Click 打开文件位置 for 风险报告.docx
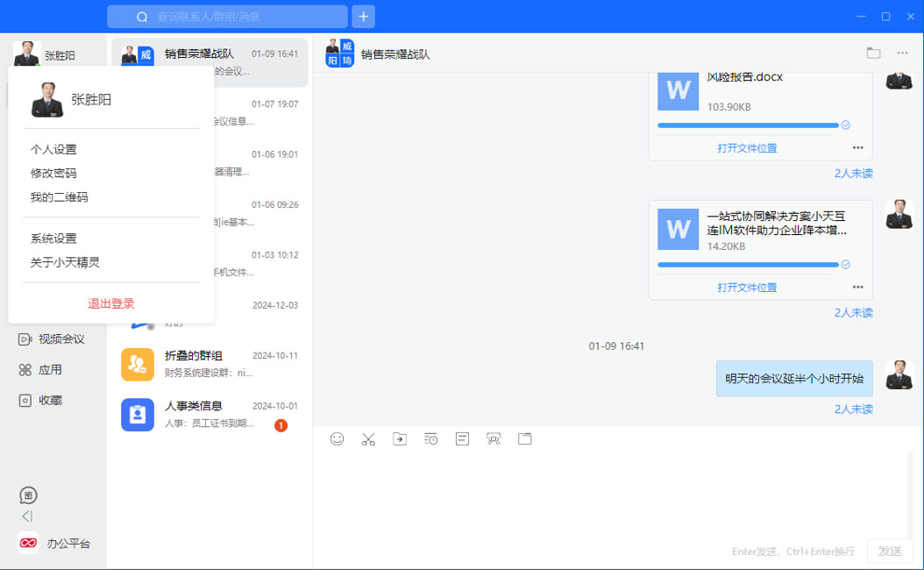The height and width of the screenshot is (570, 924). 747,148
